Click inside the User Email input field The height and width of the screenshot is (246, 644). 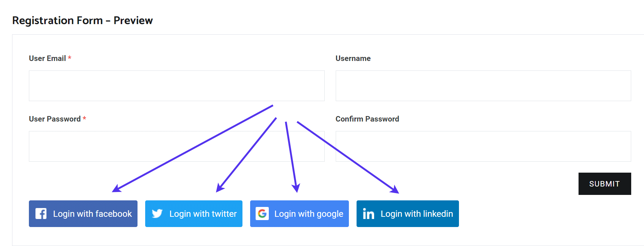177,85
